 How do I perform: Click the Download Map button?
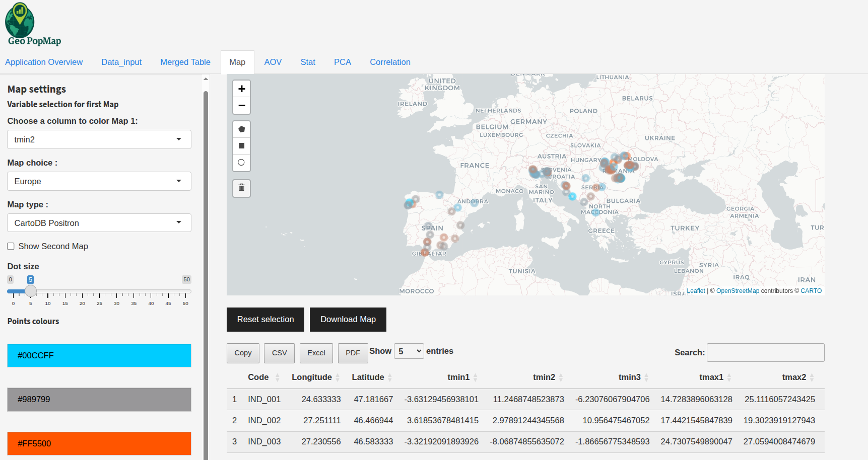348,320
